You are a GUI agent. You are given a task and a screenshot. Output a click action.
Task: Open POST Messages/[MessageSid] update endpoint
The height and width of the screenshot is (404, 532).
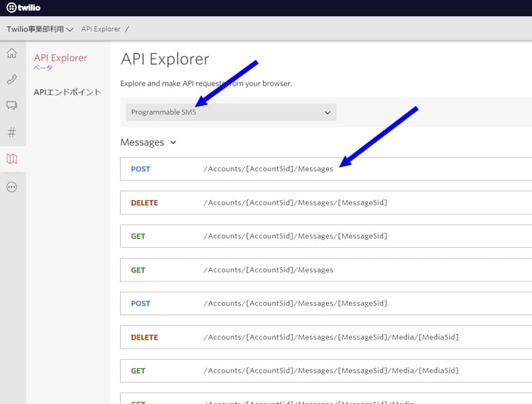(326, 304)
